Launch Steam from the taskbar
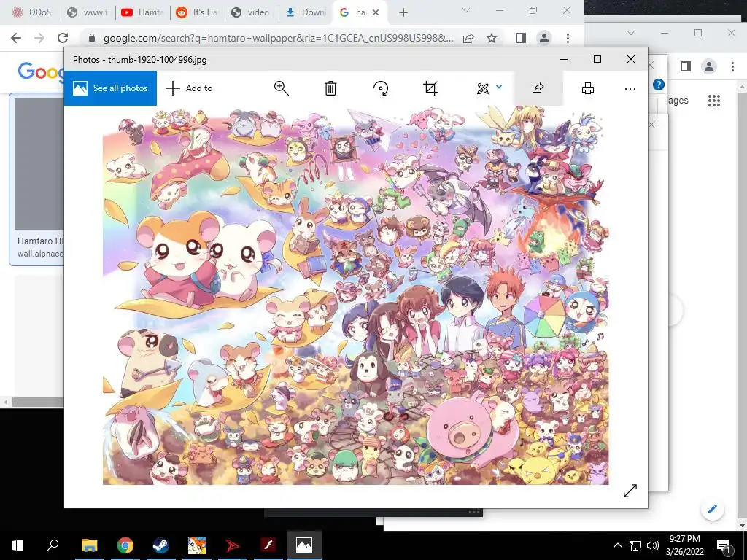Viewport: 747px width, 560px height. pos(160,545)
